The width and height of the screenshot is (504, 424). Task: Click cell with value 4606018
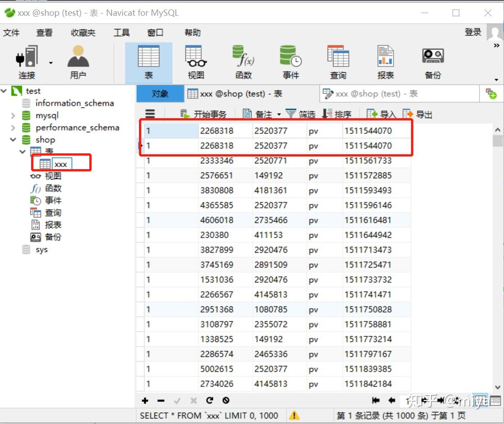tap(225, 220)
